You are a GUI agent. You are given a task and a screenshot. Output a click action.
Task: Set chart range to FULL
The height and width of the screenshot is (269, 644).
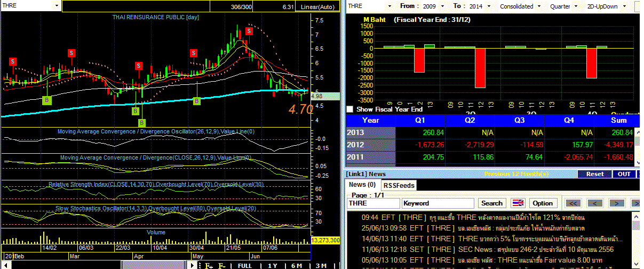click(x=245, y=265)
